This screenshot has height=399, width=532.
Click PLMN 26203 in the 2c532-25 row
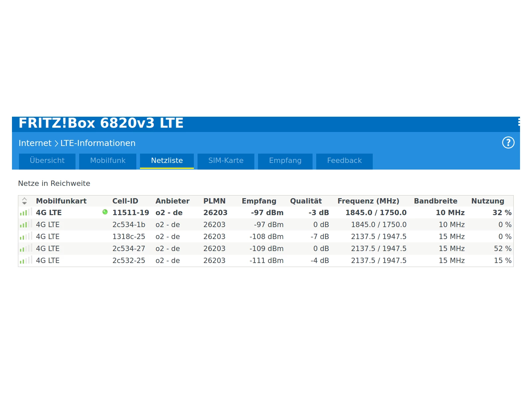pos(214,260)
